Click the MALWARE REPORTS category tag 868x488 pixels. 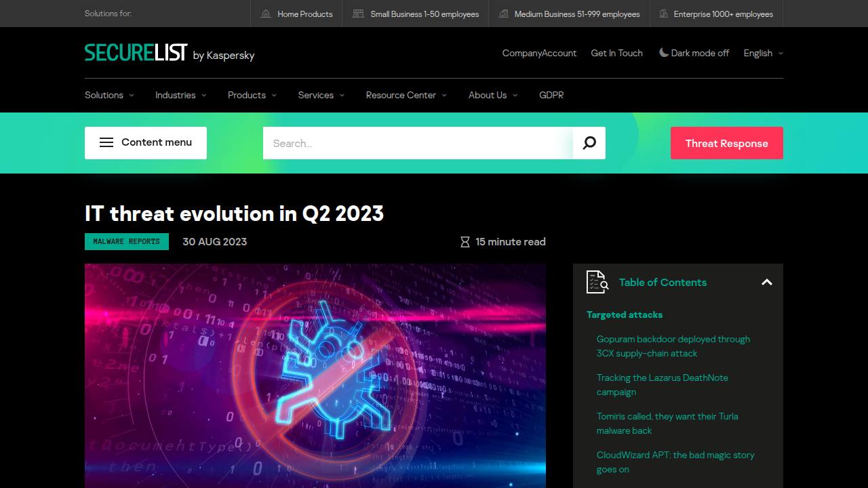(x=127, y=241)
